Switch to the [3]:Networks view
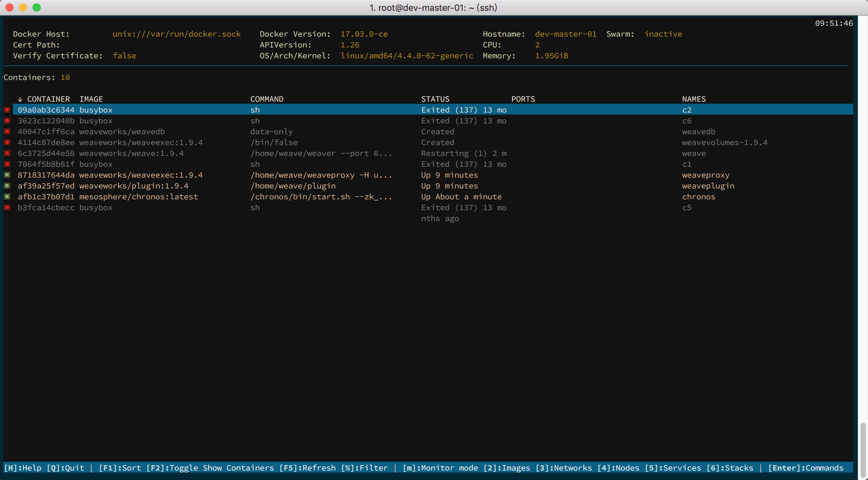 (564, 468)
